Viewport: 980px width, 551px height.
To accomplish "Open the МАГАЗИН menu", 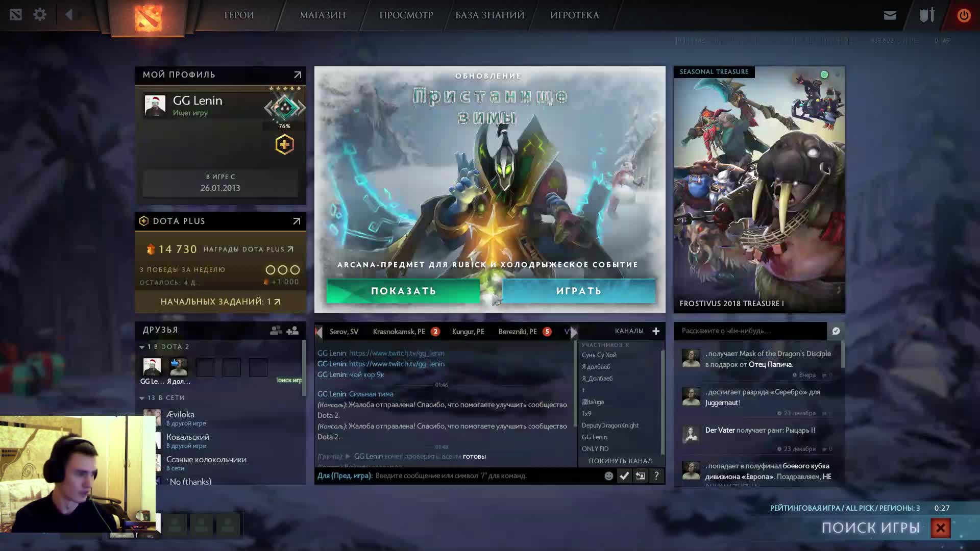I will [x=323, y=15].
